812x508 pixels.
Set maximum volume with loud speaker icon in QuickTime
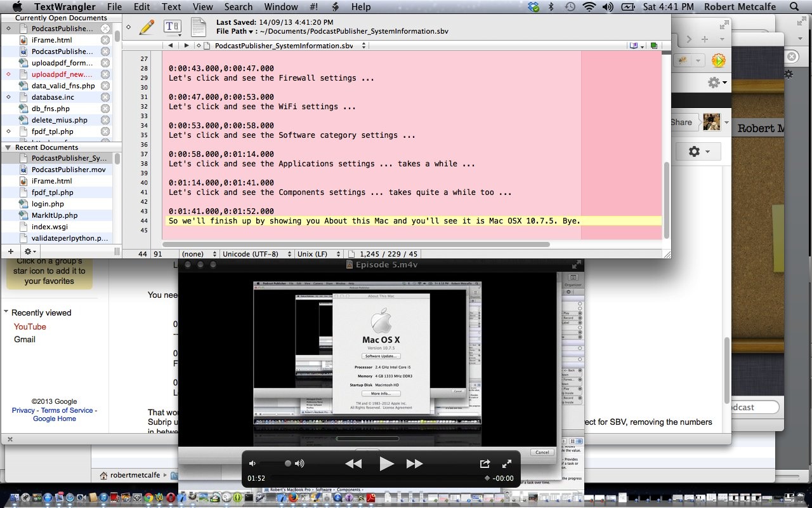[x=299, y=464]
